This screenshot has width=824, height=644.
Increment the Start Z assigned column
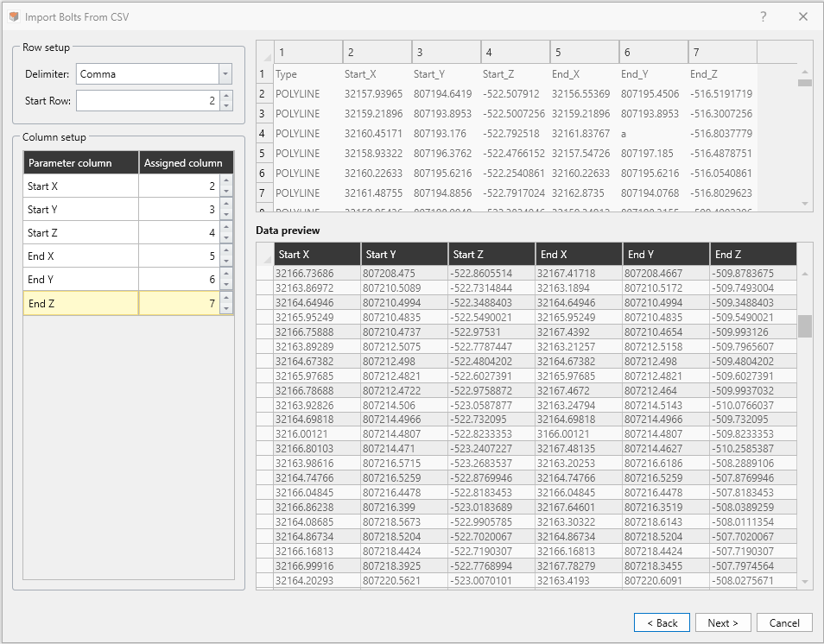226,228
